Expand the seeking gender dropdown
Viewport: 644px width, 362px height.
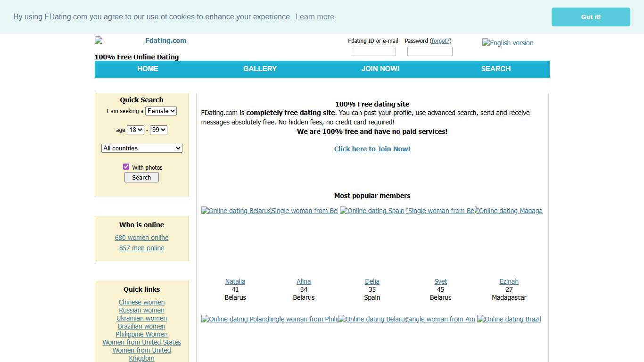pyautogui.click(x=161, y=111)
